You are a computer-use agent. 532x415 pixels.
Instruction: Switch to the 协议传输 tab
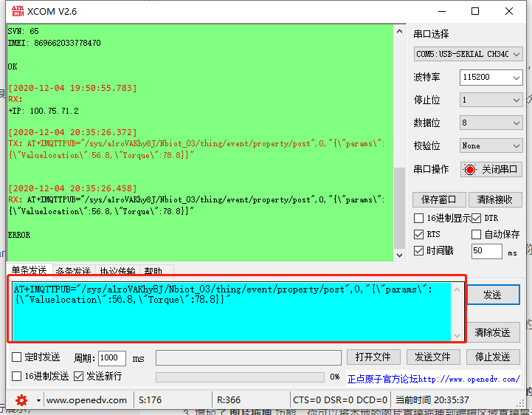coord(117,270)
